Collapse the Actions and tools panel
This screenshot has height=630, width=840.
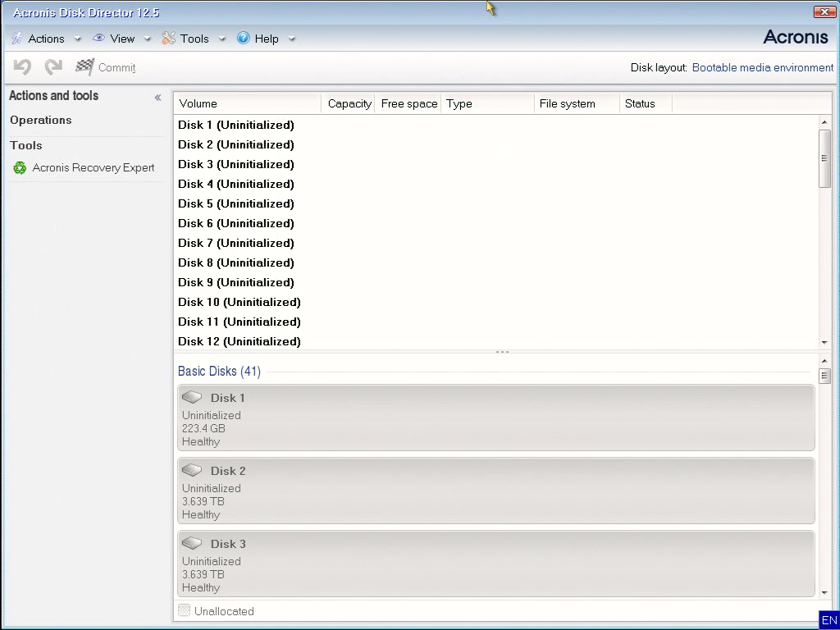157,98
